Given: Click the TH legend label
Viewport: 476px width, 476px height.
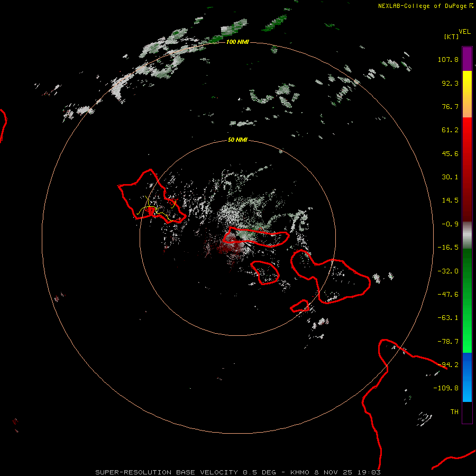Looking at the screenshot, I should [x=454, y=412].
